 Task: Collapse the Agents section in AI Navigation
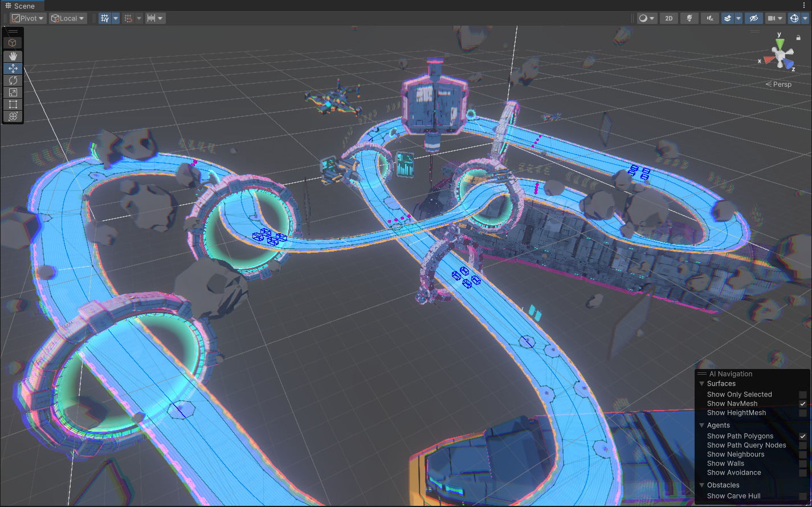coord(701,425)
